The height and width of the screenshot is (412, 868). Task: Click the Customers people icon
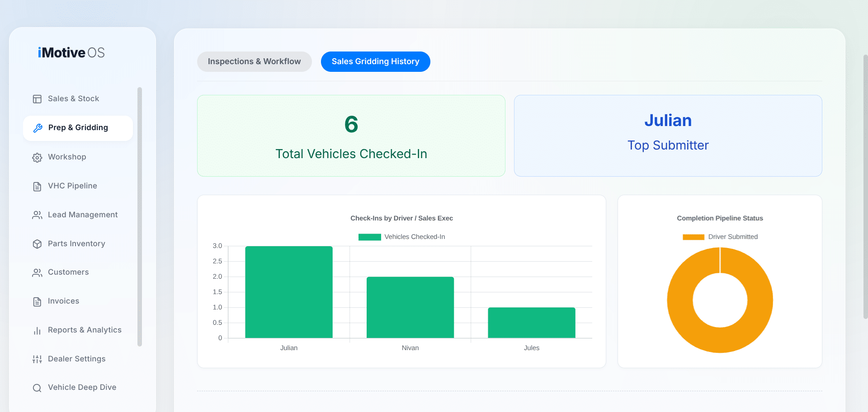pos(37,272)
